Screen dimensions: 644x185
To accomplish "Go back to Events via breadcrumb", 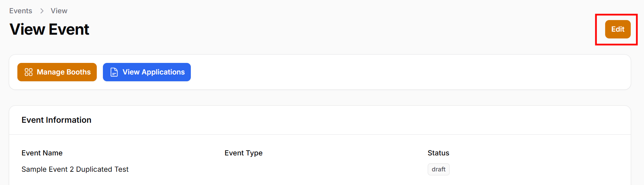I will click(21, 11).
